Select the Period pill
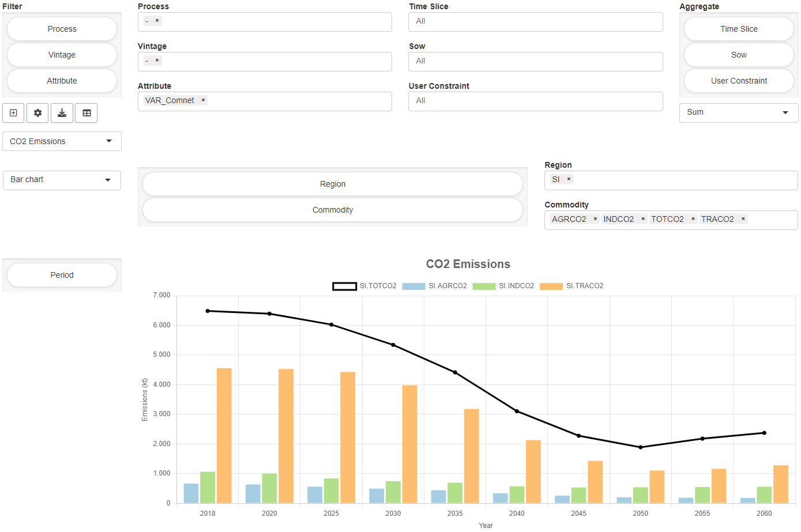801x532 pixels. [62, 275]
